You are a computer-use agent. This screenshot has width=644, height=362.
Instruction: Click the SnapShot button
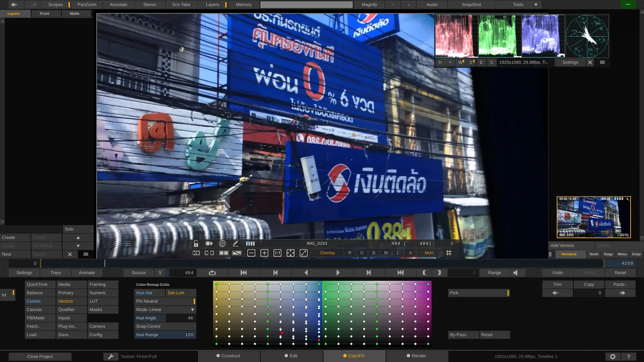[x=471, y=5]
